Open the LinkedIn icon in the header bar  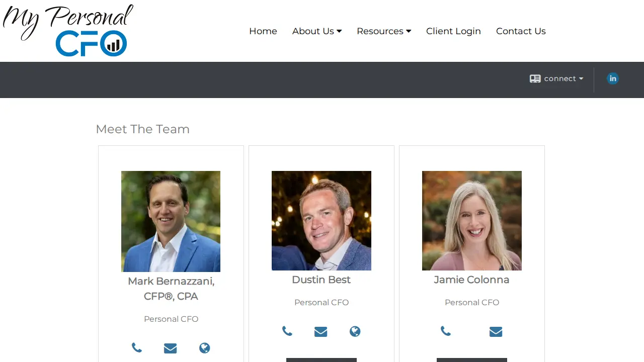click(x=612, y=78)
